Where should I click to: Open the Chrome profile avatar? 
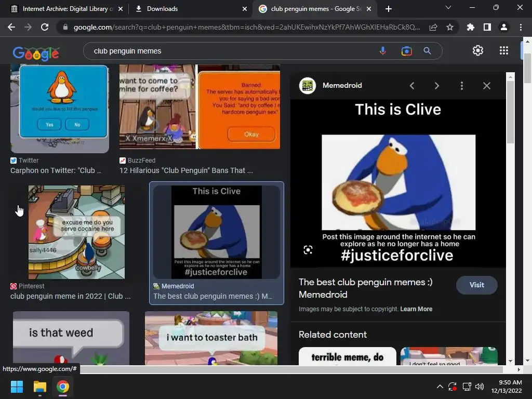[503, 27]
